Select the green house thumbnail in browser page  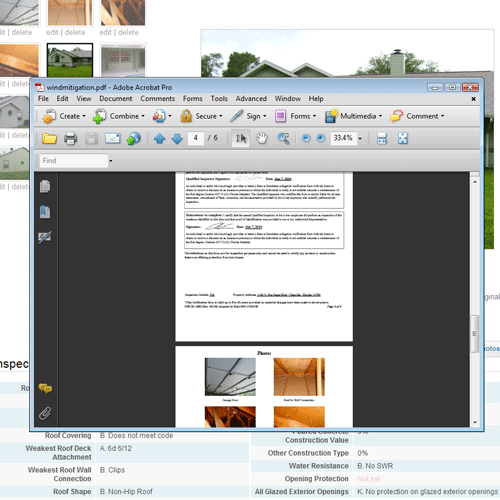pyautogui.click(x=70, y=60)
